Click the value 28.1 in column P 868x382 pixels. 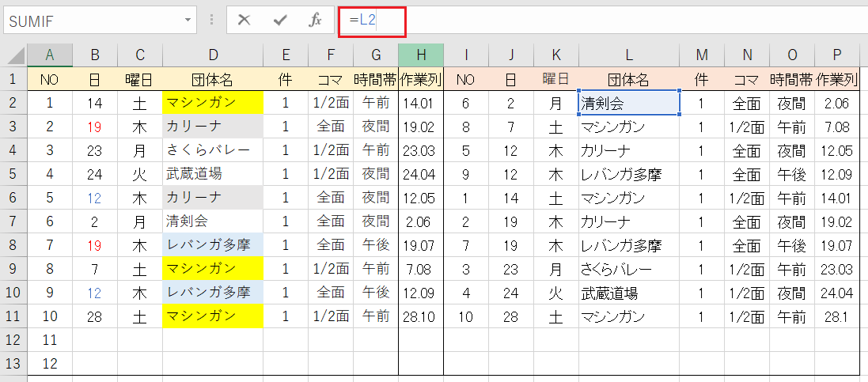tap(836, 316)
